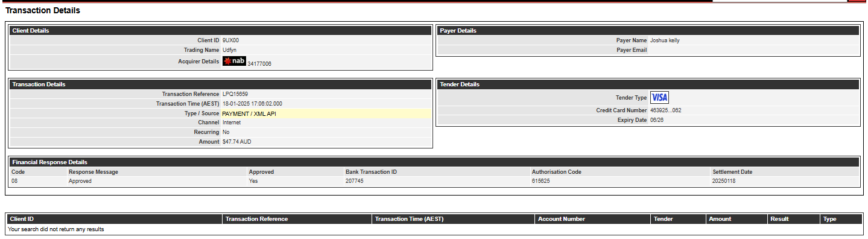Select Trading Name value Udfyn
Screen dimensions: 868x239
pyautogui.click(x=230, y=50)
